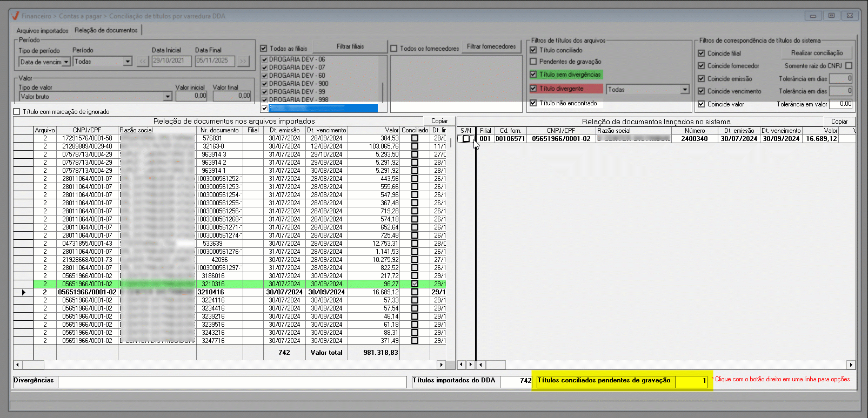Enable Pendentes de gravação filter
The width and height of the screenshot is (868, 418).
533,62
